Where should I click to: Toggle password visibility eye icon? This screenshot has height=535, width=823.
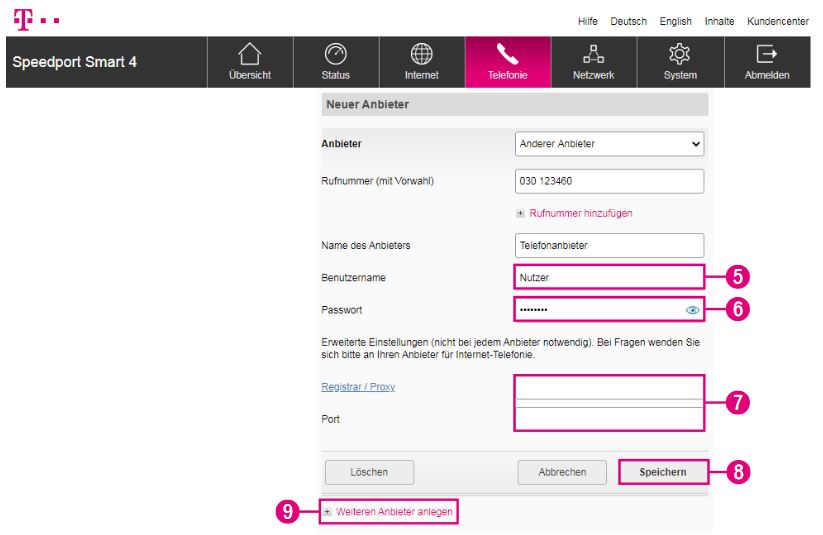pyautogui.click(x=692, y=311)
